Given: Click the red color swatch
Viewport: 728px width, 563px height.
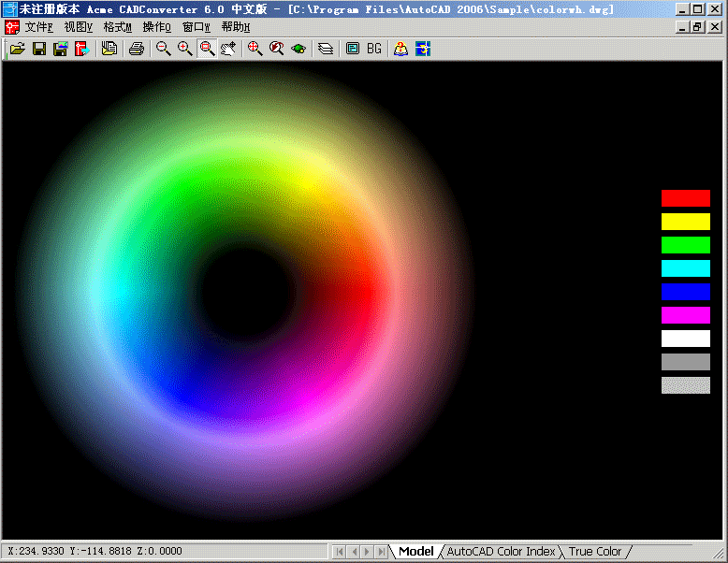Looking at the screenshot, I should (x=686, y=198).
